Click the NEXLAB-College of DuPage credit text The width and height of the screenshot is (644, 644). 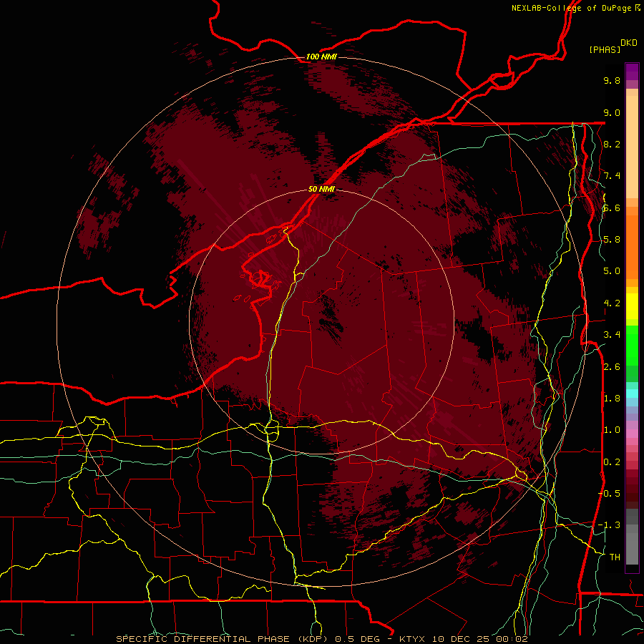pos(575,8)
